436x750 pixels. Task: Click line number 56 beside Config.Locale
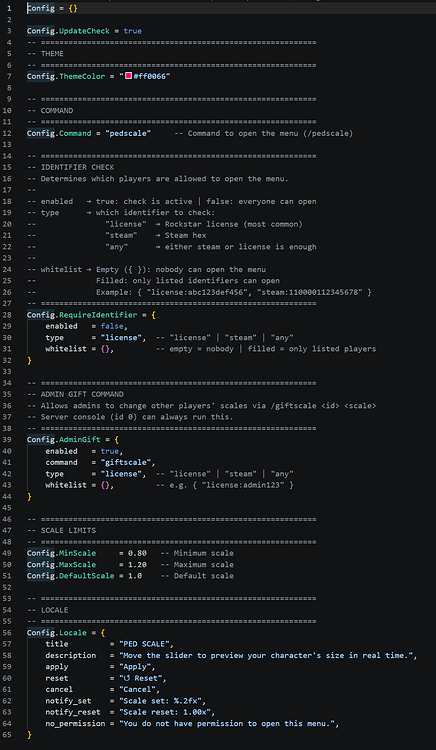[x=9, y=633]
